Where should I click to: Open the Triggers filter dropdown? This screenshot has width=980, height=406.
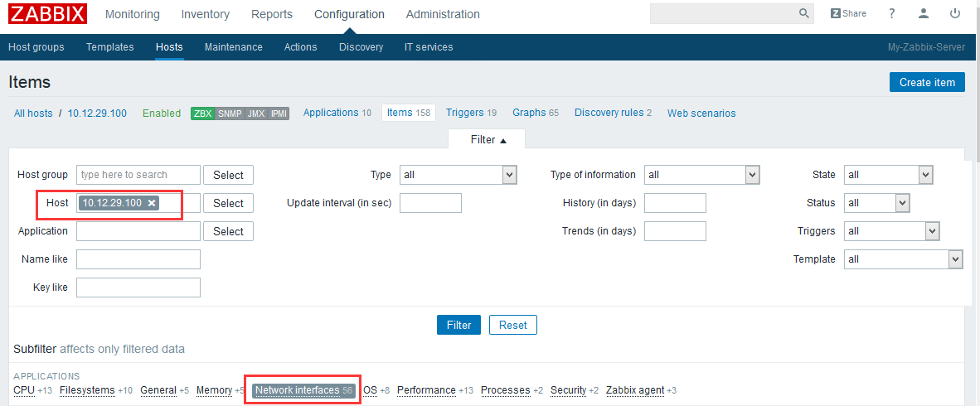coord(891,231)
